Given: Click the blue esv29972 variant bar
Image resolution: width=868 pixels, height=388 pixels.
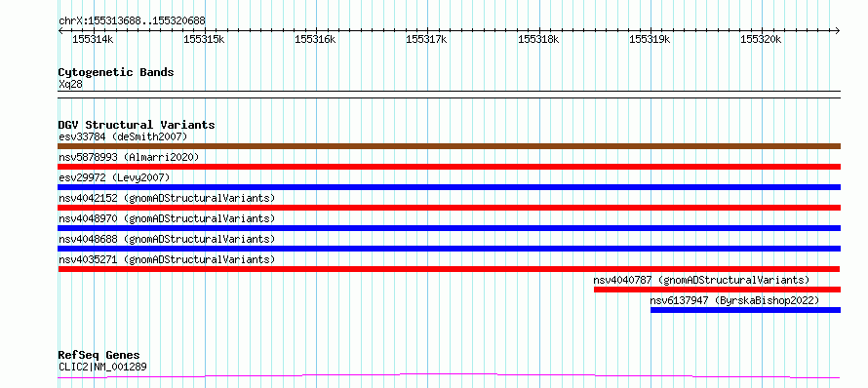Looking at the screenshot, I should [449, 187].
